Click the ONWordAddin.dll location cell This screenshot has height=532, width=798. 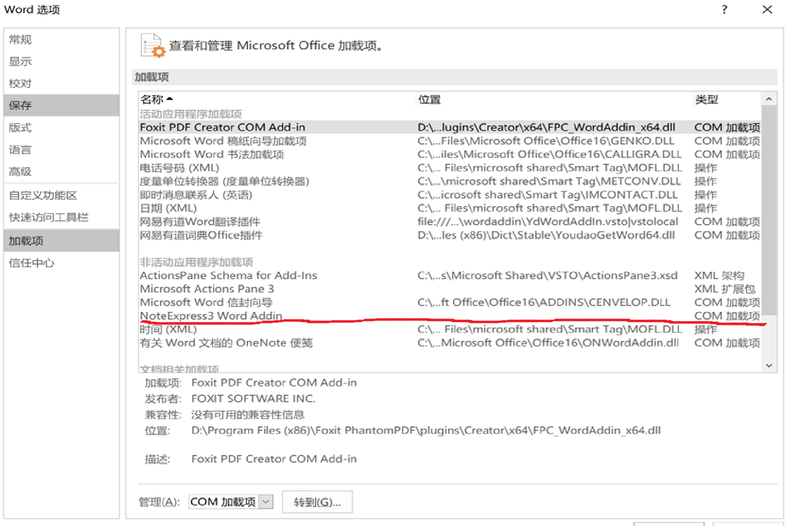(x=548, y=342)
